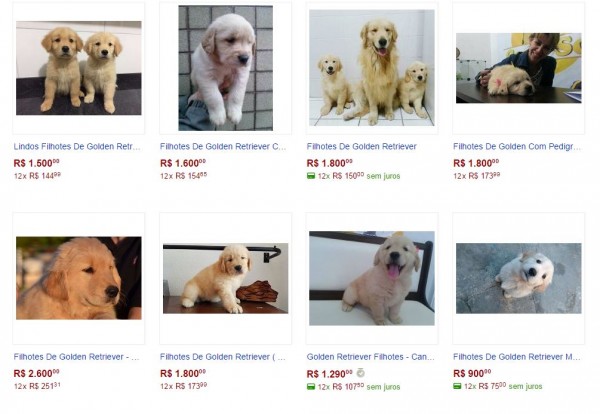Image resolution: width=600 pixels, height=414 pixels.
Task: Click the R$ 2.600 price
Action: tap(36, 373)
